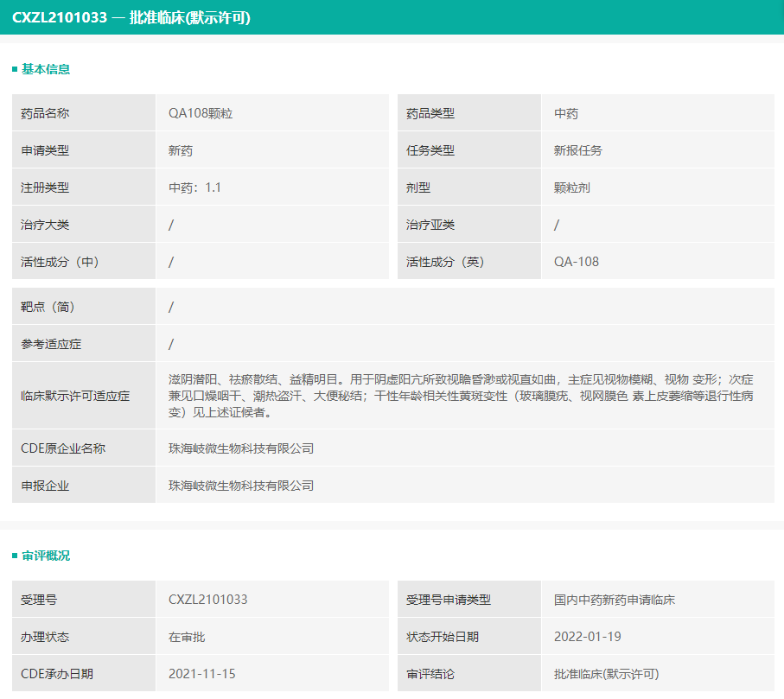Click the dosage form value 颗粒剂
Viewport: 784px width, 699px height.
(x=572, y=187)
